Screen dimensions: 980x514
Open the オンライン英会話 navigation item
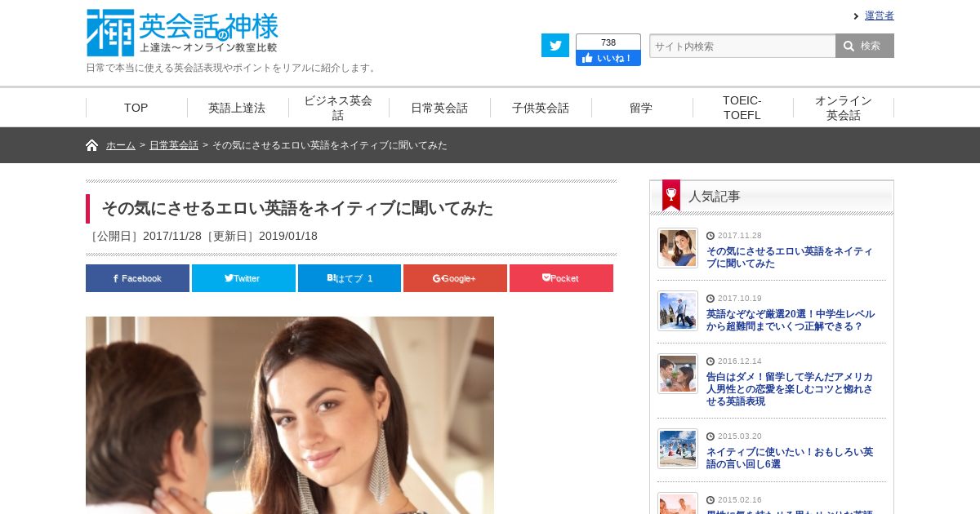click(844, 108)
